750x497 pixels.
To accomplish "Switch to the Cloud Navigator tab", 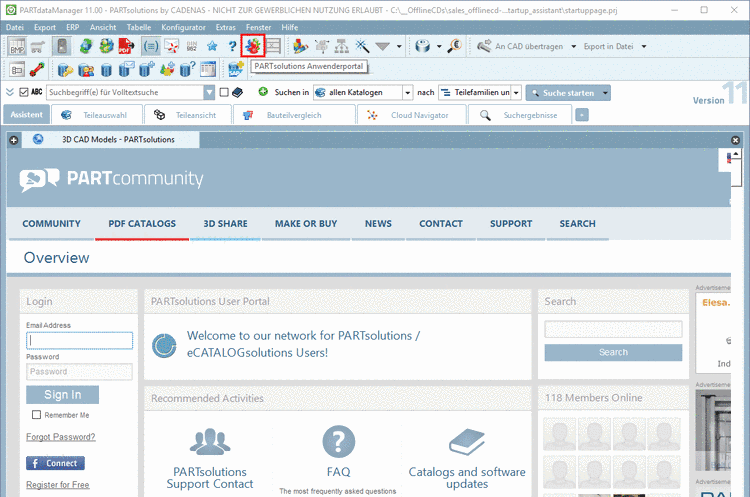I will [x=411, y=115].
